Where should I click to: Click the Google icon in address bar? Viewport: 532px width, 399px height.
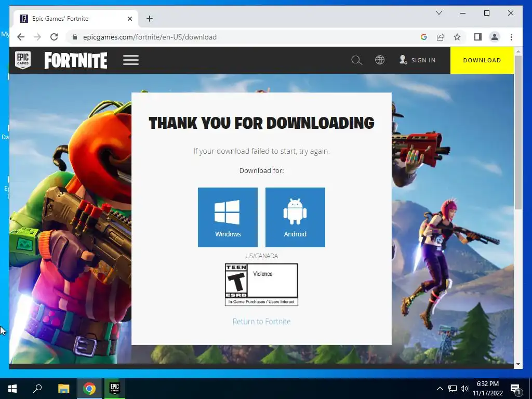coord(424,37)
